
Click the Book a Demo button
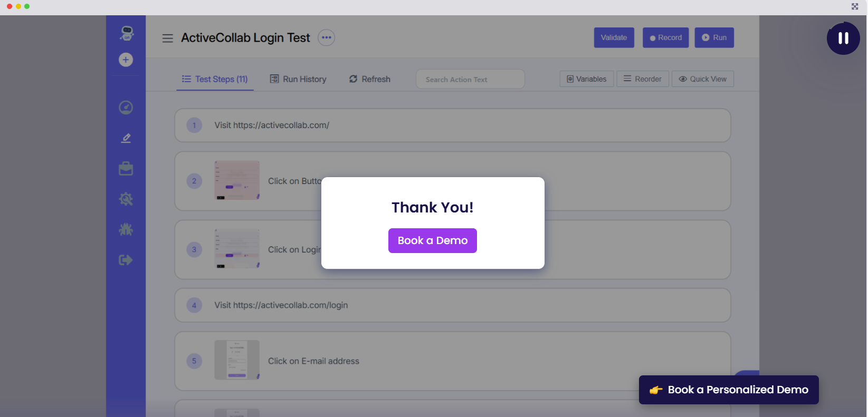[x=432, y=240]
